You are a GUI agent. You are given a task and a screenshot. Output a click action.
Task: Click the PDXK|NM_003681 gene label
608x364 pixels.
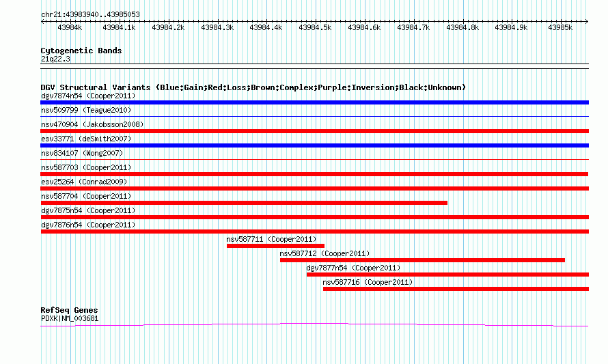pyautogui.click(x=70, y=319)
